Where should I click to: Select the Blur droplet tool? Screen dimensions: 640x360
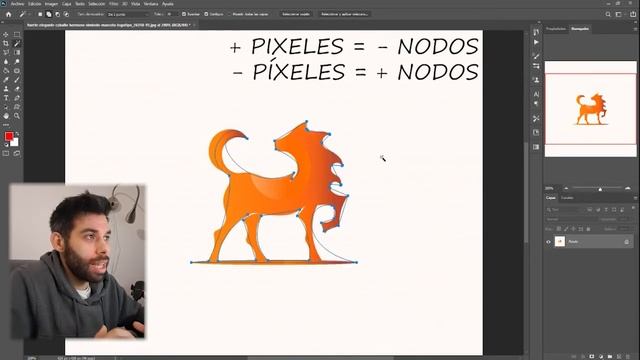[x=6, y=62]
